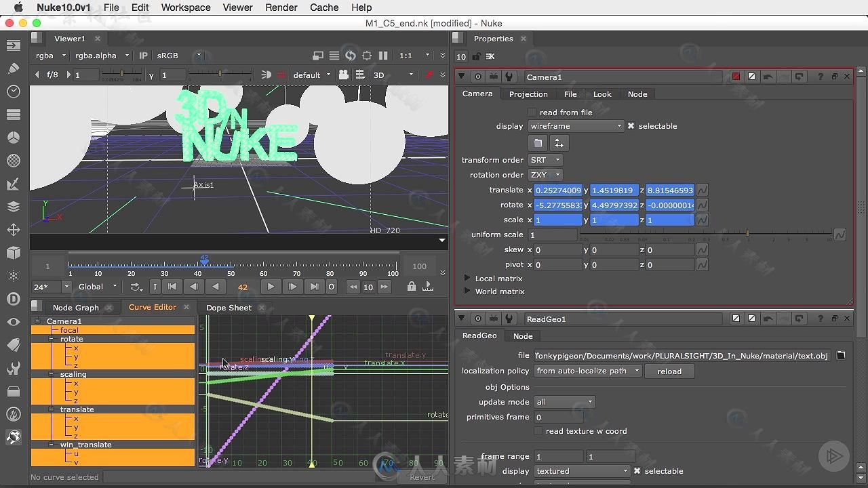Enable read texture w coord checkbox
Viewport: 868px width, 488px height.
[538, 431]
